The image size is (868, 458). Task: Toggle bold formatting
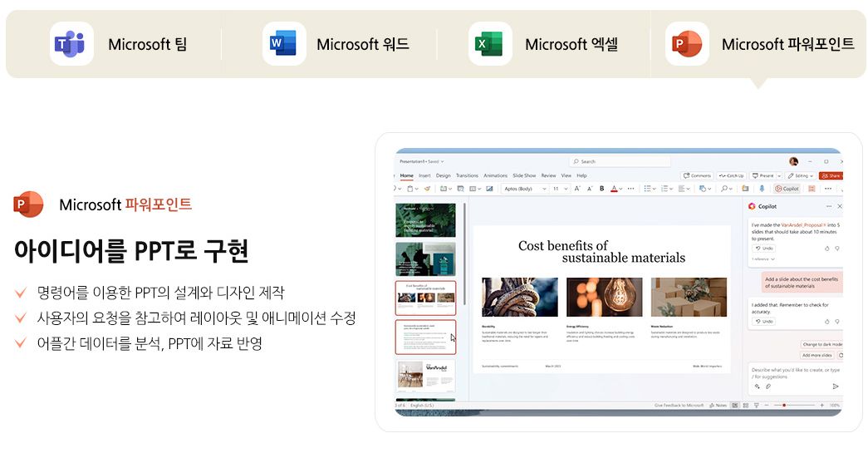click(601, 189)
